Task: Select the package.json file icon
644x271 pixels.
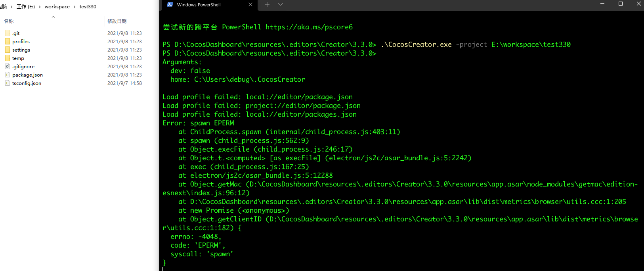Action: pos(8,75)
